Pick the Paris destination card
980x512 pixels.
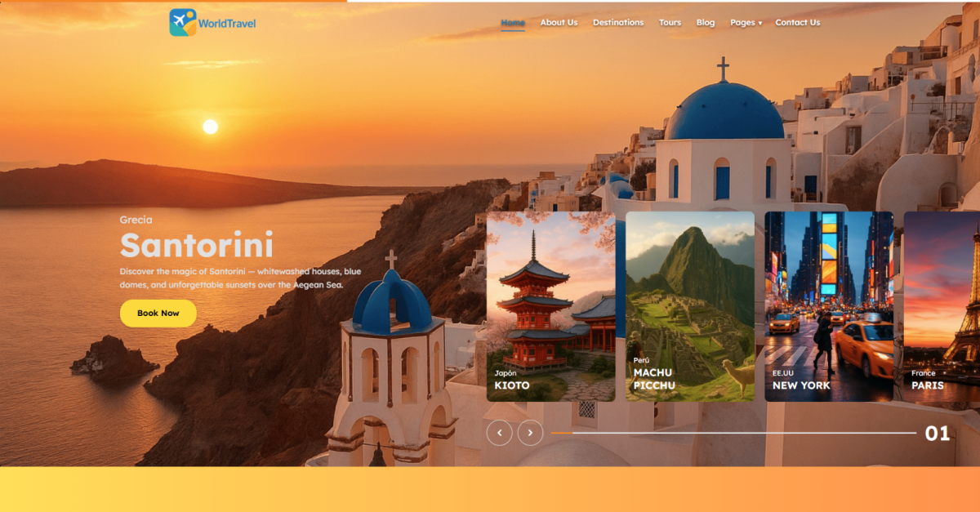pyautogui.click(x=942, y=306)
